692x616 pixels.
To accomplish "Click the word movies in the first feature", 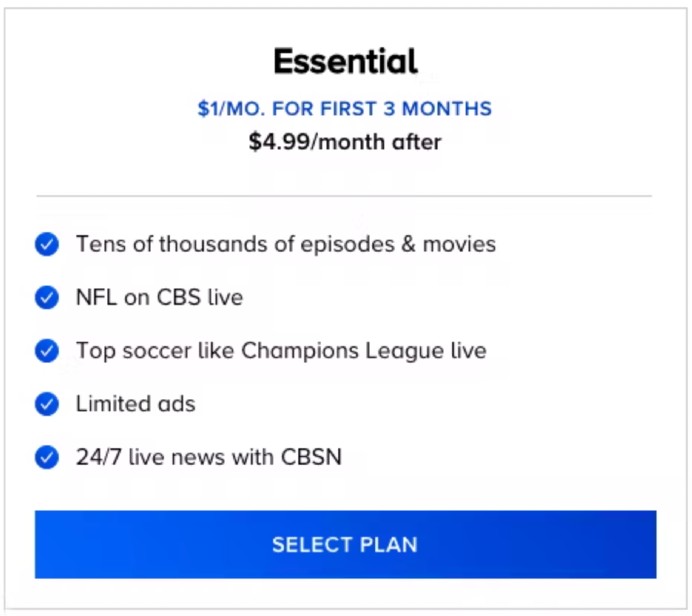I will coord(460,244).
